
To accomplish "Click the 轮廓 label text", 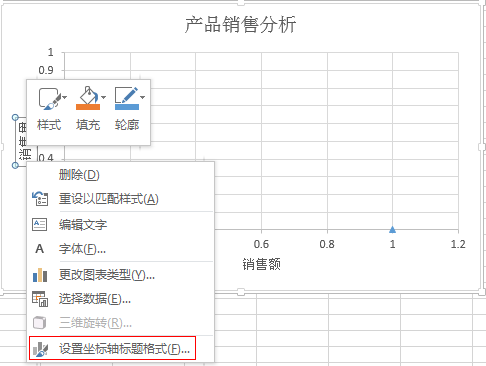I will (127, 125).
